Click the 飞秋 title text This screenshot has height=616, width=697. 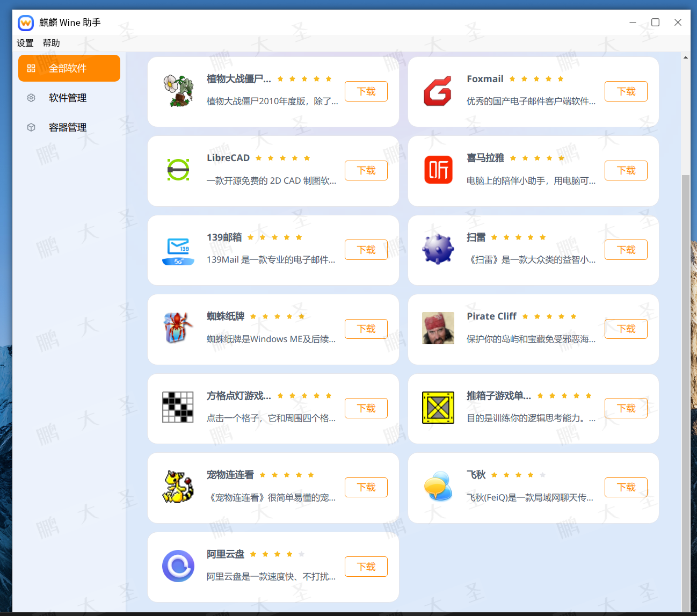click(x=476, y=475)
